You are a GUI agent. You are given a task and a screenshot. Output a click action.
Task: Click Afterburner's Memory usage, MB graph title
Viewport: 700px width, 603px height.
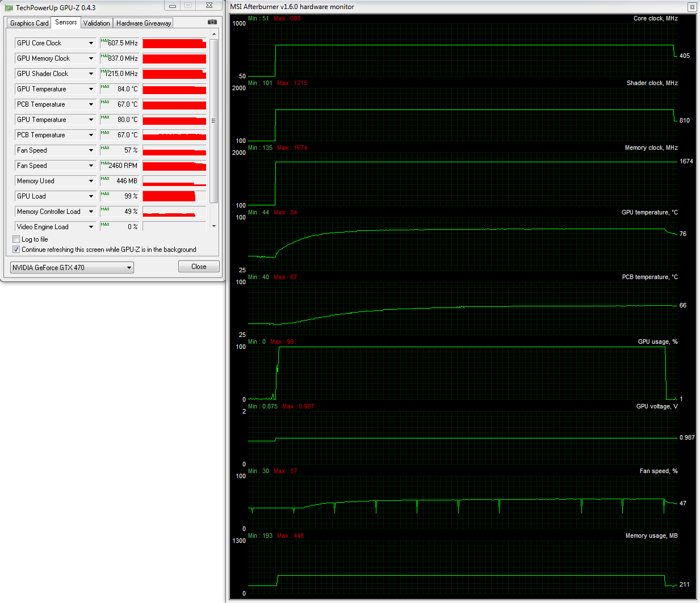652,536
